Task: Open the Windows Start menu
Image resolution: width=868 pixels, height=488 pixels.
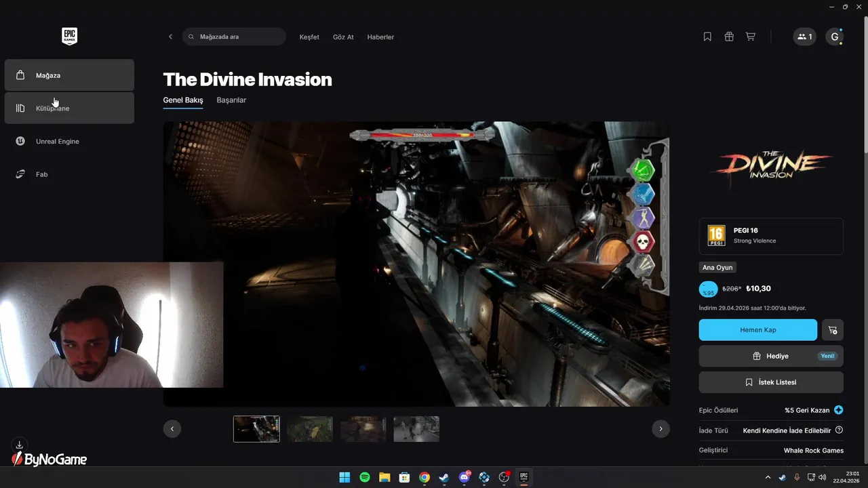Action: click(344, 477)
